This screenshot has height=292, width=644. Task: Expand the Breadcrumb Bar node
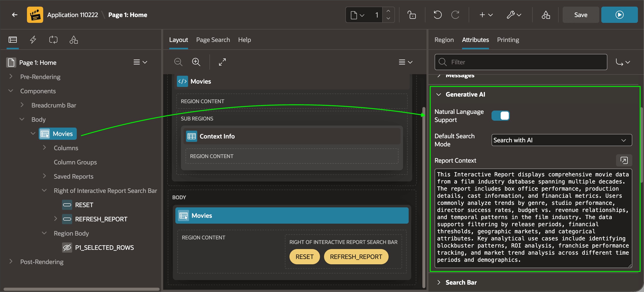pos(22,105)
